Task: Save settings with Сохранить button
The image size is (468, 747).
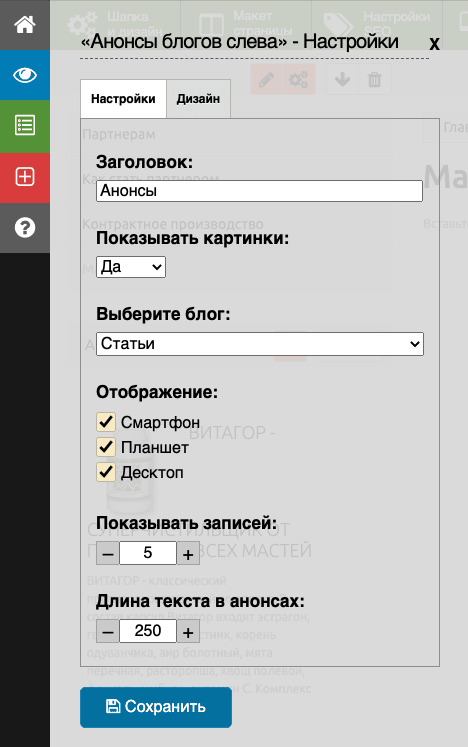Action: [156, 707]
